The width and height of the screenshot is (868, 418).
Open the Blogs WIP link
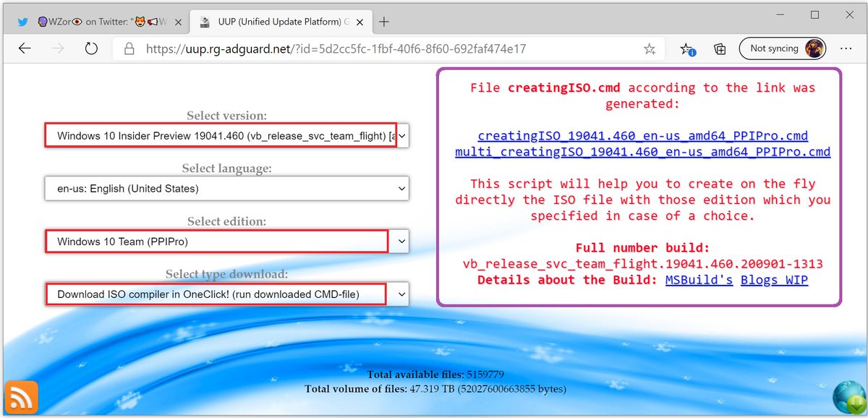click(774, 280)
